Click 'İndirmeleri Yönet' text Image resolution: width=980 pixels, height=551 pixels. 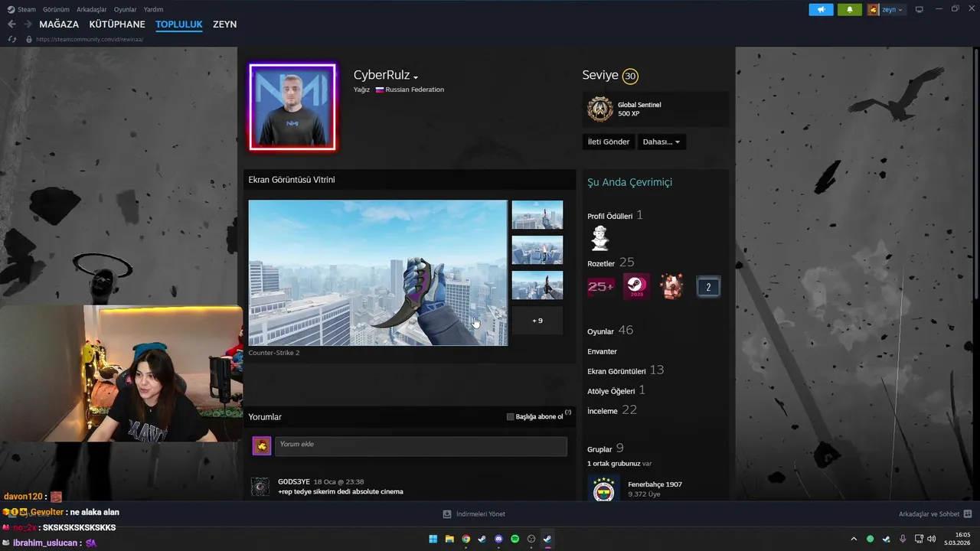coord(480,514)
